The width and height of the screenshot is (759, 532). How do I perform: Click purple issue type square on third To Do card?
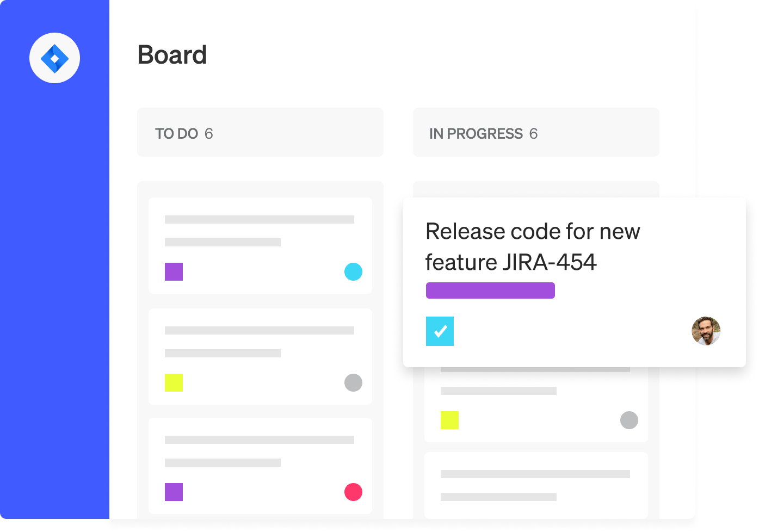174,492
